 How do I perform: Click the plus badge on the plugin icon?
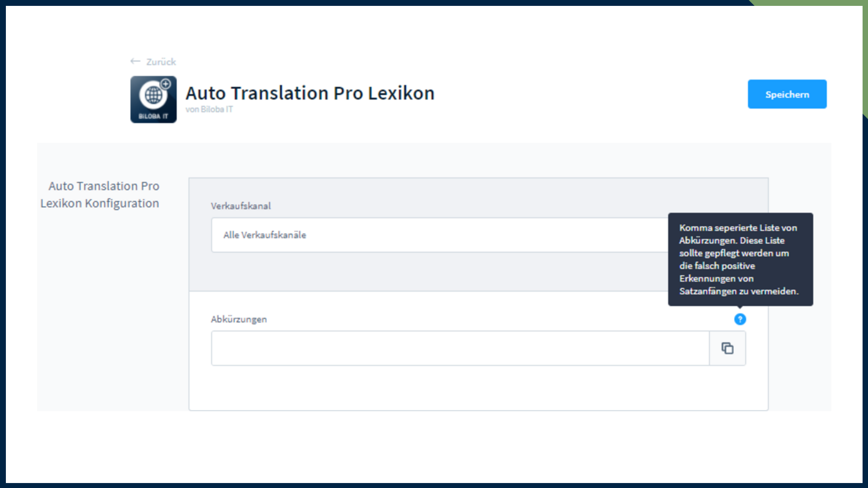[x=165, y=84]
